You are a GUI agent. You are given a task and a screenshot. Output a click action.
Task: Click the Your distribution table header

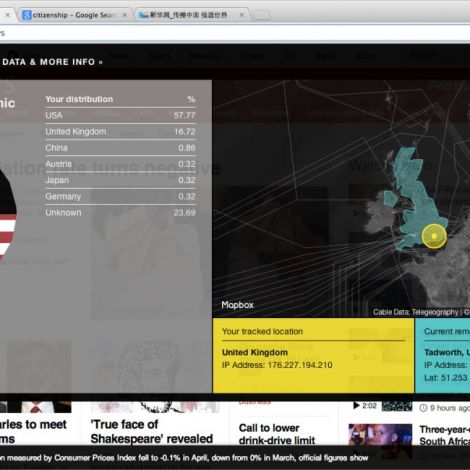coord(79,99)
